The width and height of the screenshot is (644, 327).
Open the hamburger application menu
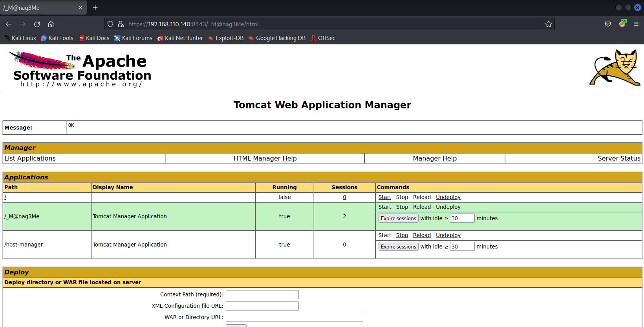tap(636, 24)
